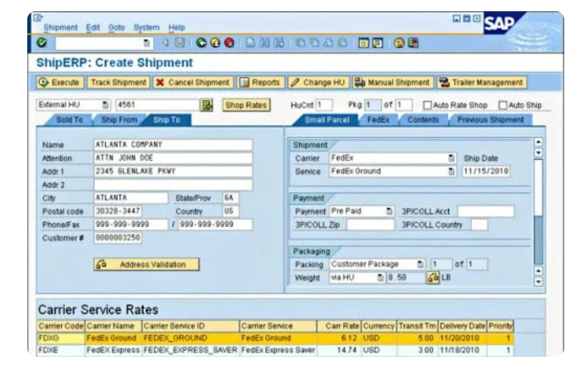The image size is (588, 375).
Task: Click the Reports button
Action: pos(260,82)
